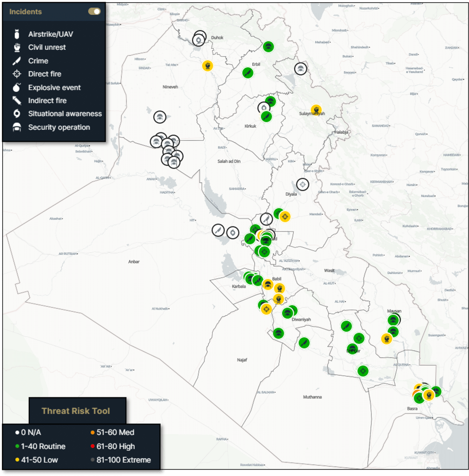Click the Threat Risk Tool button
The height and width of the screenshot is (476, 469).
[x=76, y=410]
